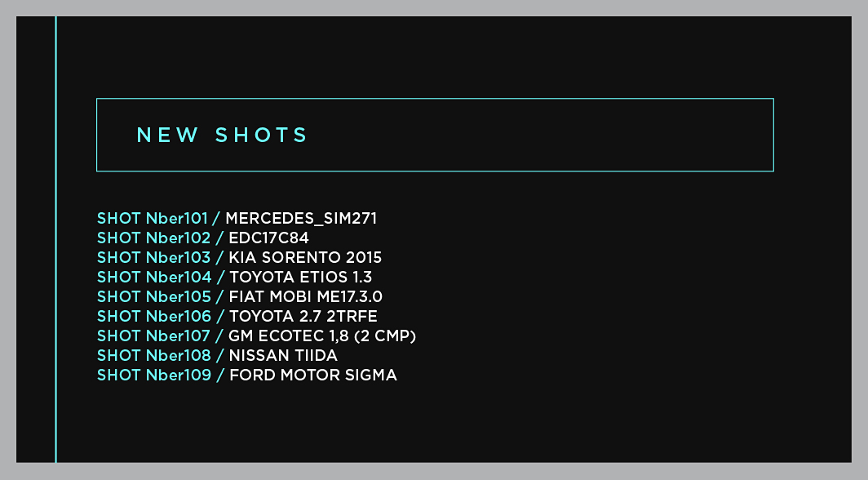Click the MERCEDES_SIM271 entry
The image size is (868, 480).
[301, 219]
